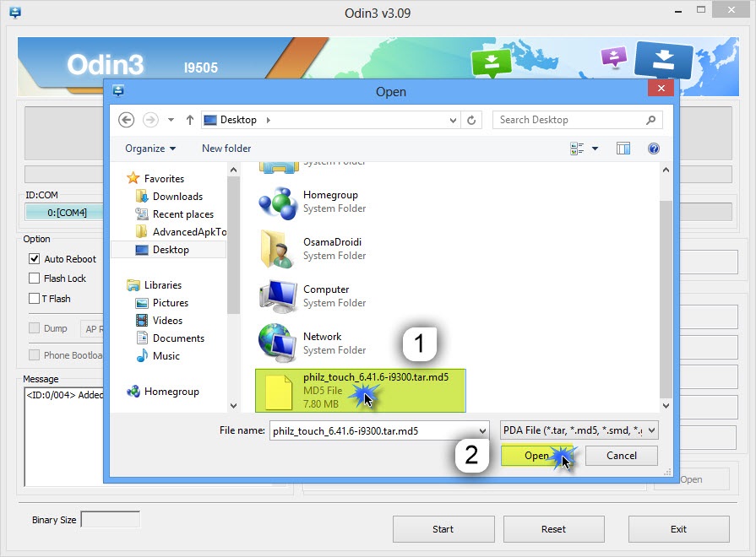Click Binary Size field in Odin3

pos(111,519)
